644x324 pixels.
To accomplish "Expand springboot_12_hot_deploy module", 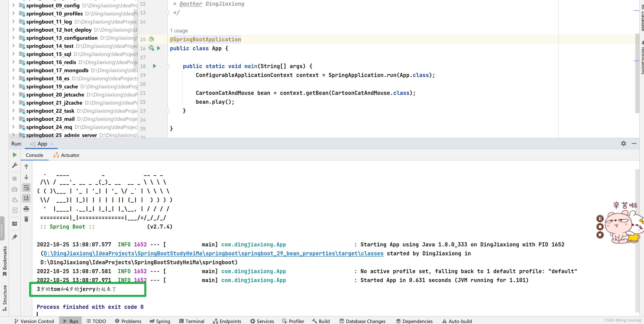I will [x=13, y=30].
